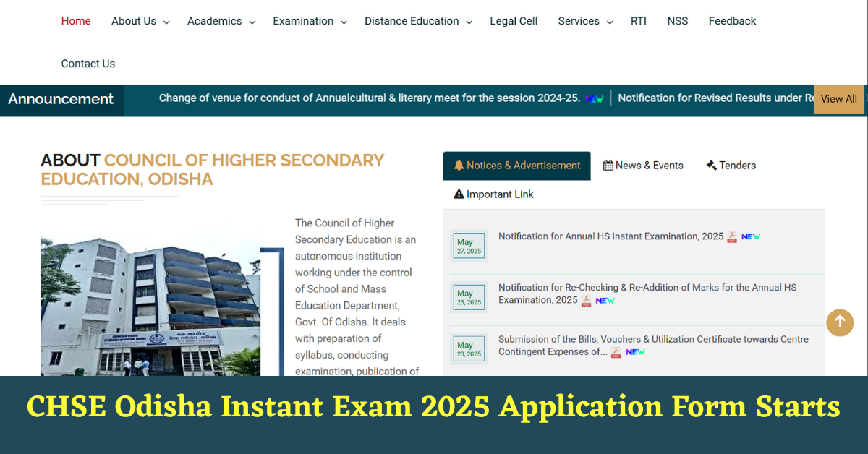Expand the About Us dropdown arrow
This screenshot has width=868, height=454.
pyautogui.click(x=166, y=22)
